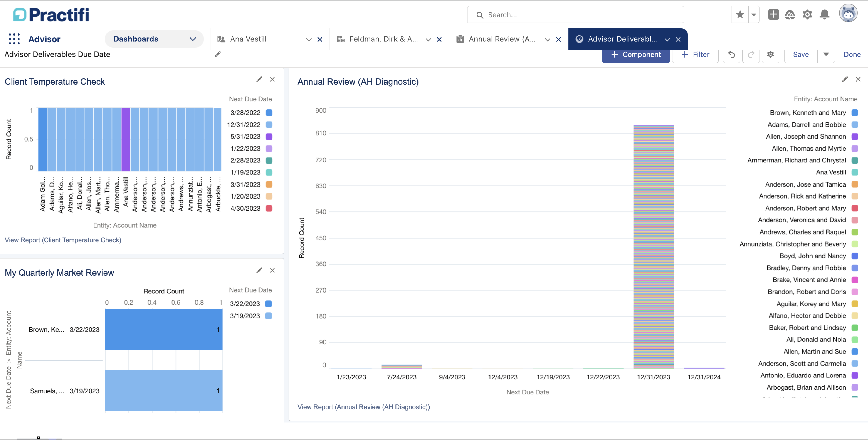Viewport: 868px width, 440px height.
Task: Click the purple Ana Vestill chart bar
Action: point(126,139)
